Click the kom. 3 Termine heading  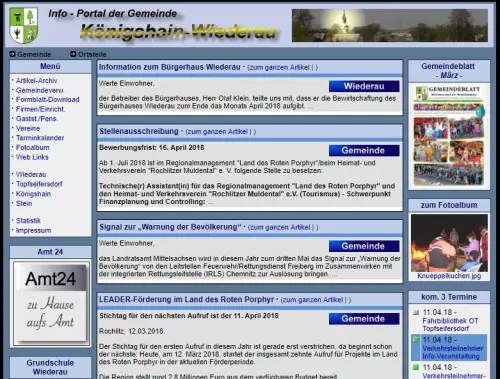click(449, 297)
